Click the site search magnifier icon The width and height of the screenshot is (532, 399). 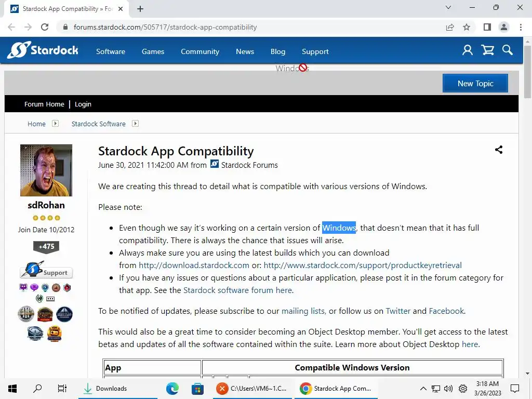[508, 50]
